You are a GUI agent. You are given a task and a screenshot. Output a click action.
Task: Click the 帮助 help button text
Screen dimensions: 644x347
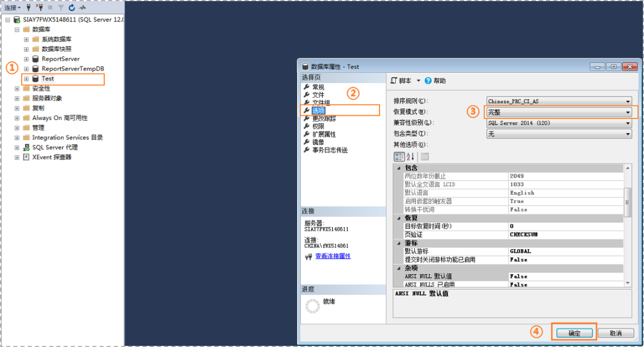click(x=439, y=80)
